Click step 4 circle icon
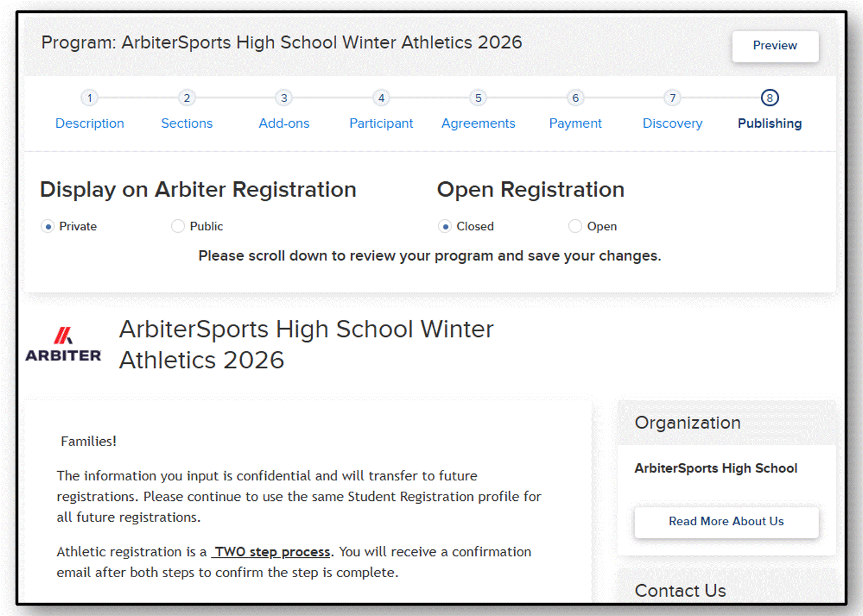Image resolution: width=863 pixels, height=616 pixels. 381,98
